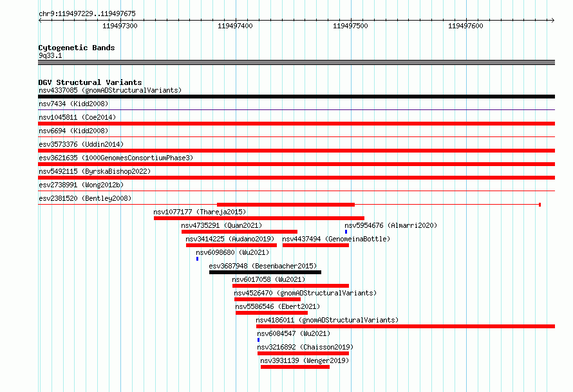Click the 9q33.1 band label
The image size is (573, 392).
(50, 55)
